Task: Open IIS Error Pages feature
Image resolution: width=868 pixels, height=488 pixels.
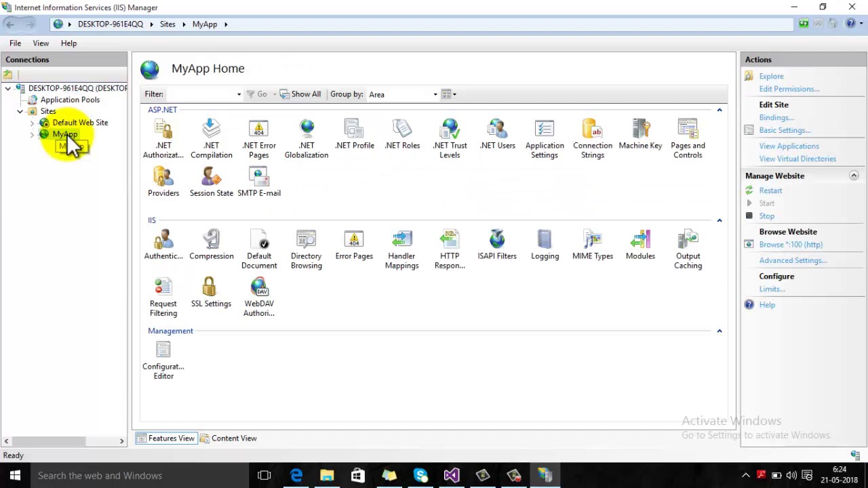Action: point(354,245)
